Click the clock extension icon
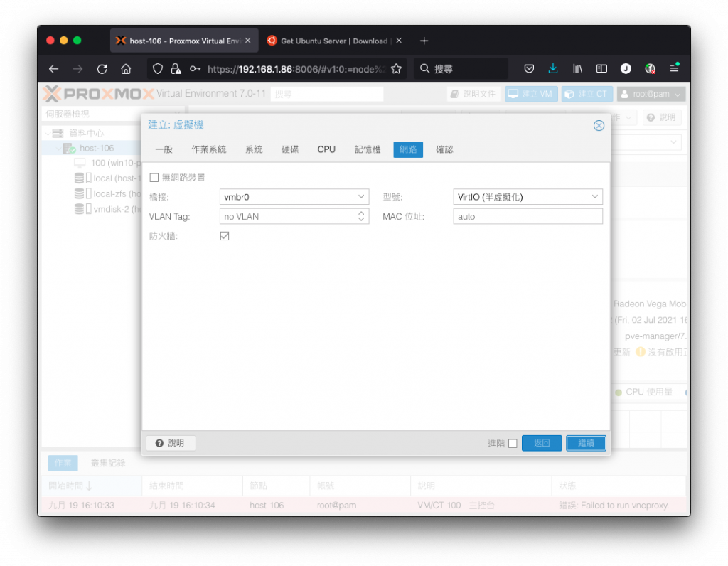 tap(626, 69)
